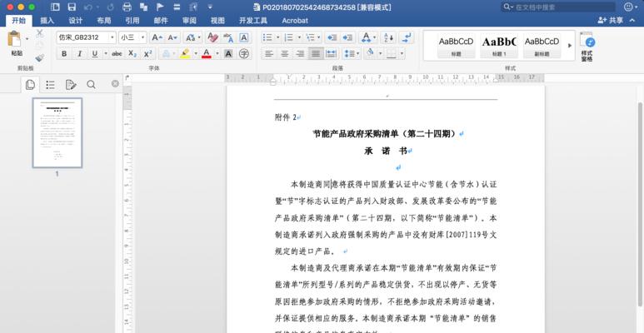Viewport: 644px width, 333px height.
Task: Apply the 标题 1 style
Action: [x=499, y=45]
